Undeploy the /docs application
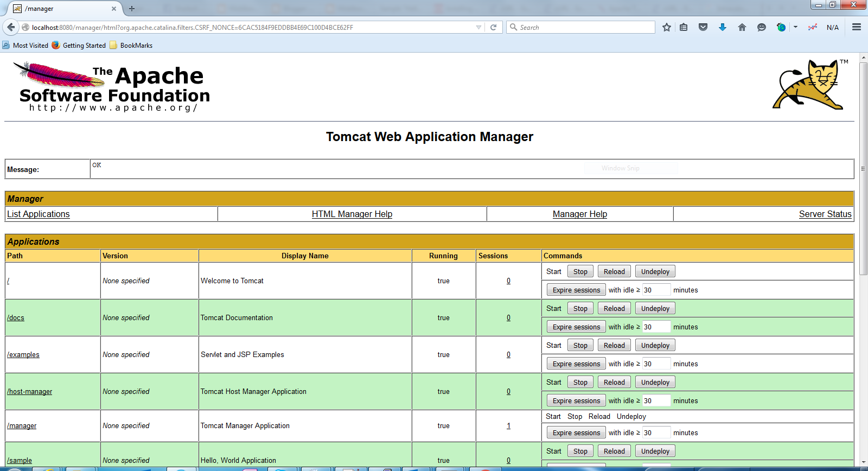 [x=655, y=308]
